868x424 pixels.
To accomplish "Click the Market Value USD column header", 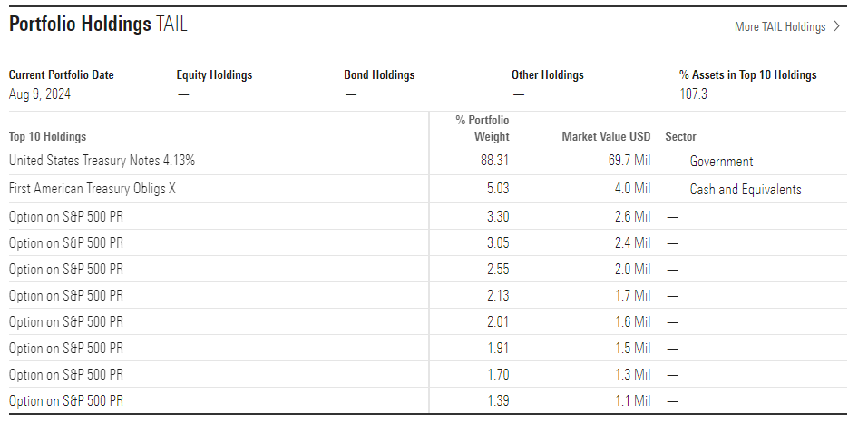I will click(x=606, y=137).
